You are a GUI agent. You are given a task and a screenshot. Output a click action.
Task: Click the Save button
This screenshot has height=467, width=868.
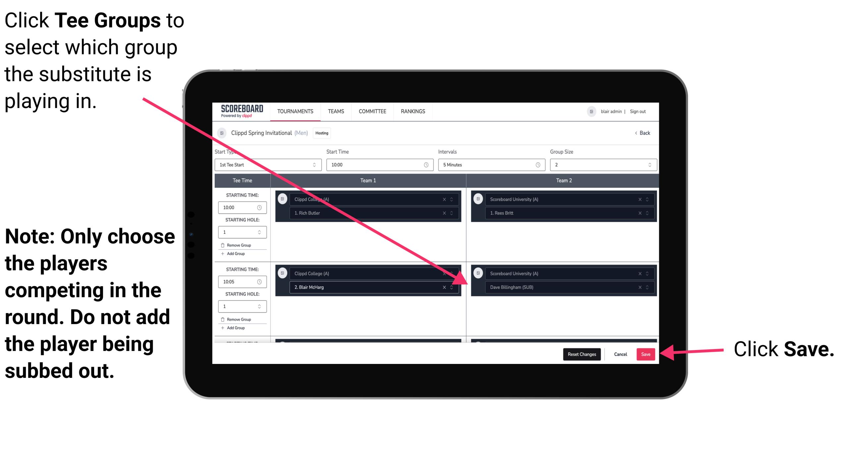(x=646, y=354)
